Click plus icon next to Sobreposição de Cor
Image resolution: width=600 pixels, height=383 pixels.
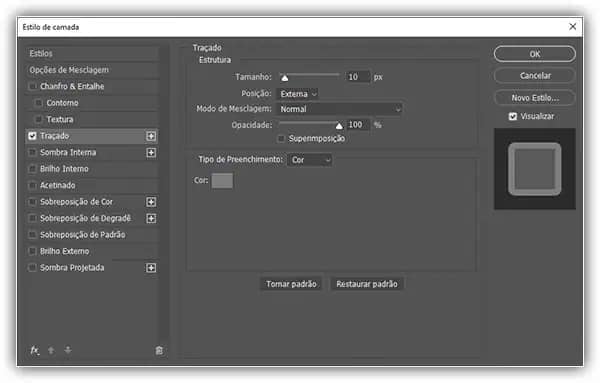click(x=151, y=202)
